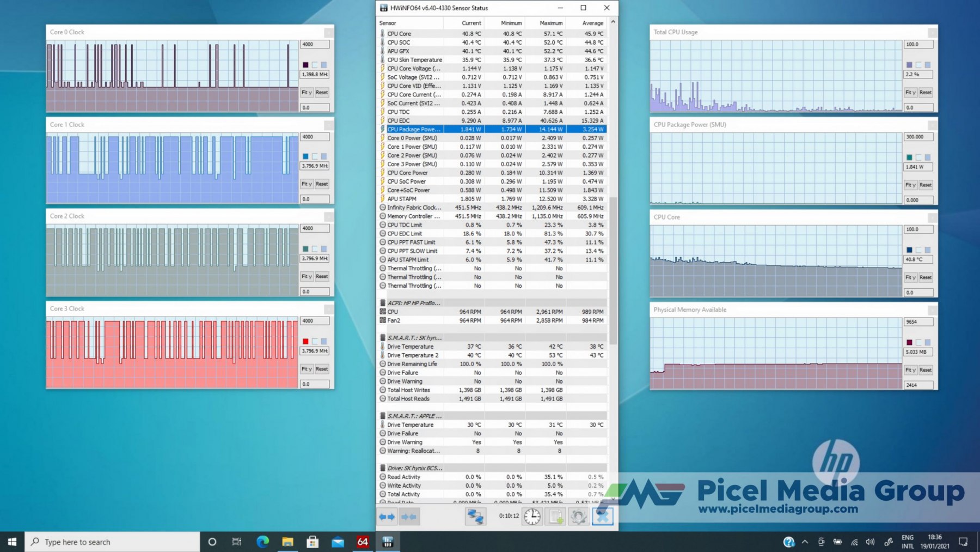Click Fit y in Core 1 Clock graph

pos(307,184)
